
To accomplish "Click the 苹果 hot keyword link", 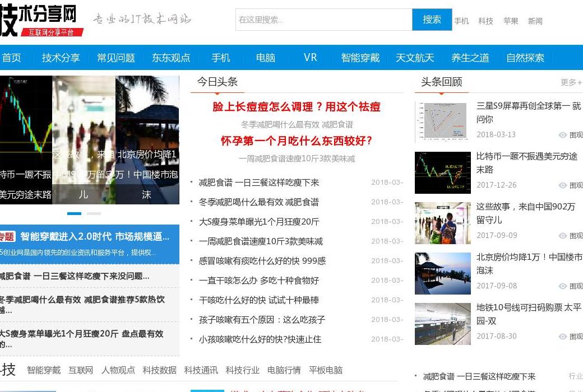I will [x=510, y=21].
